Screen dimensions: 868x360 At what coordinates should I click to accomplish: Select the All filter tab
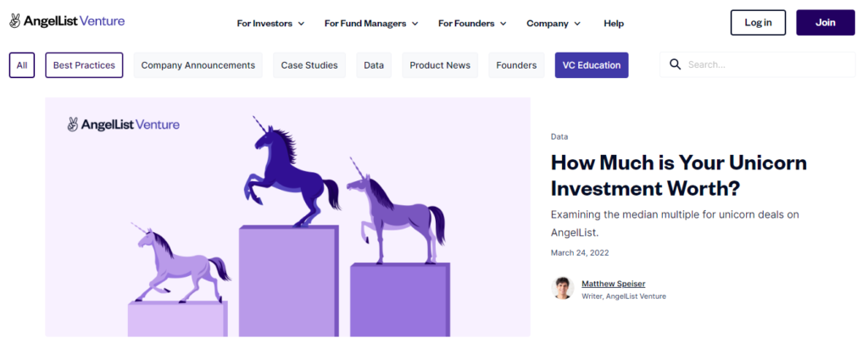pos(22,65)
